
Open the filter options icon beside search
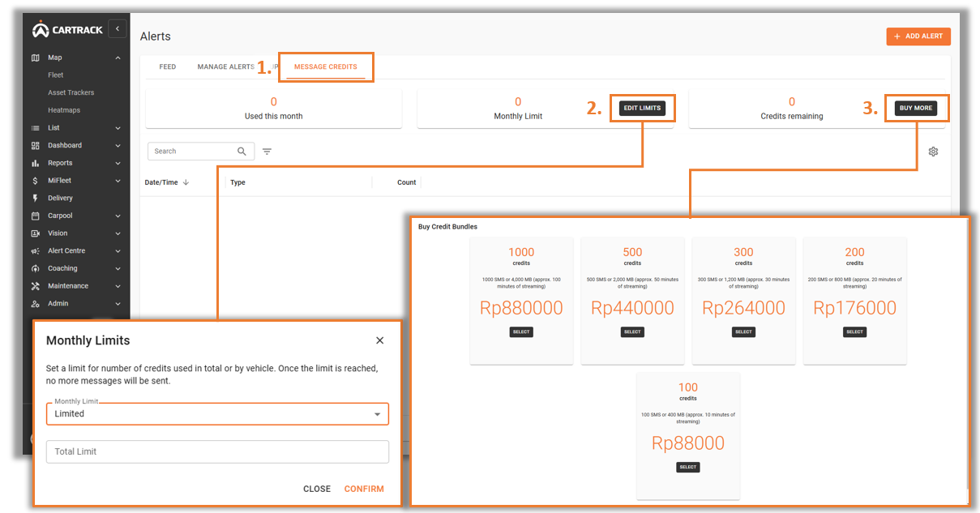point(267,152)
